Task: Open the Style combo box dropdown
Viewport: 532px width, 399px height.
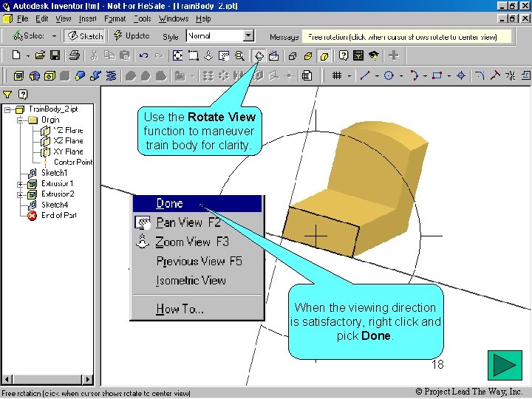Action: click(249, 35)
